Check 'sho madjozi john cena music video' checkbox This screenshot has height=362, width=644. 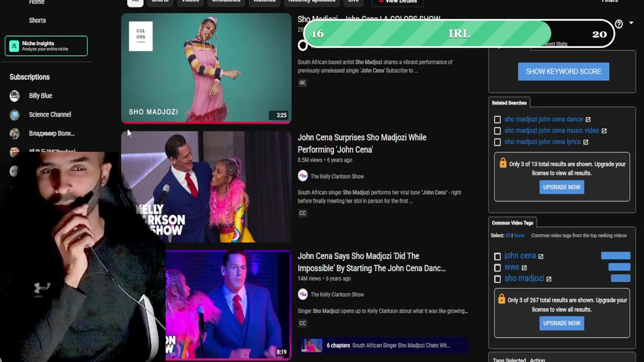497,131
